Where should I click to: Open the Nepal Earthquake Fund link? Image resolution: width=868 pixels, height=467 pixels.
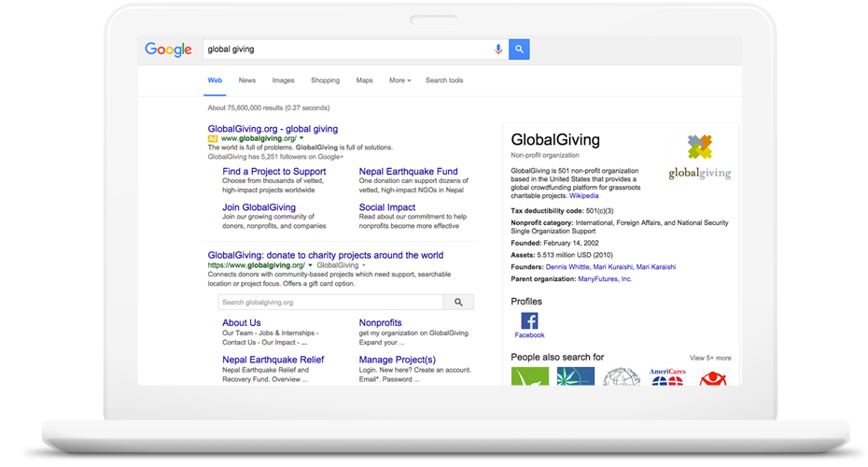(408, 172)
